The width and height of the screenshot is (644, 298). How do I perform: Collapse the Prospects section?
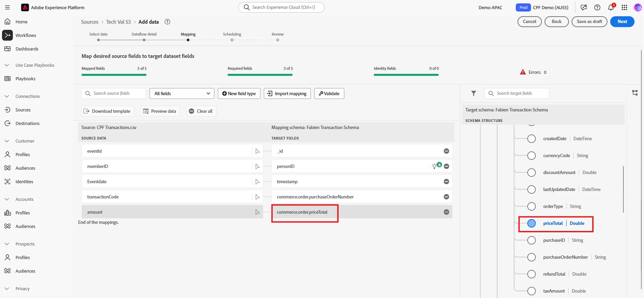pyautogui.click(x=7, y=244)
